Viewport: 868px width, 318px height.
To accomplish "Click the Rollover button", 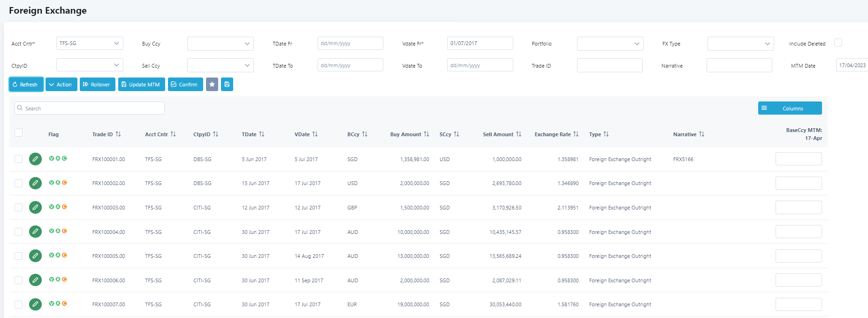I will 97,85.
